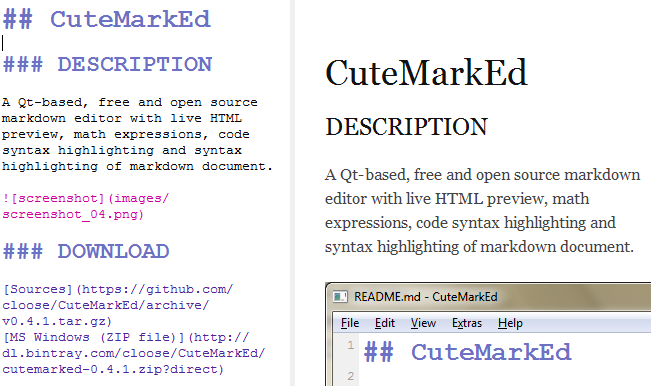
Task: Click 'cloose/CuteMarkEd/archive/' line in editor
Action: pos(105,305)
